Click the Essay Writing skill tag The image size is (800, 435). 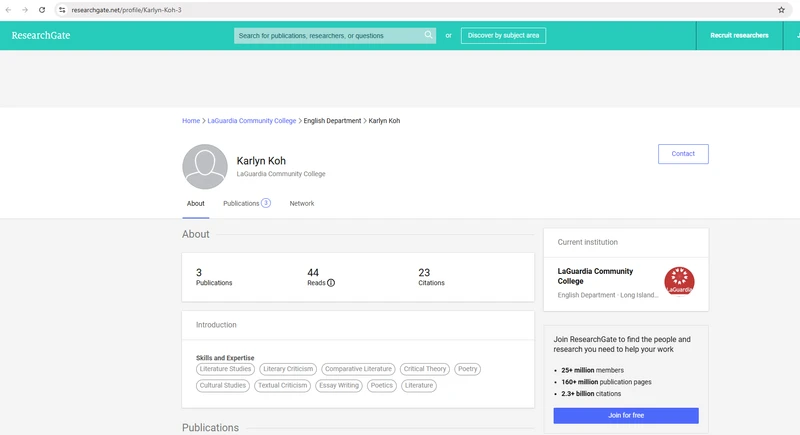(x=339, y=386)
